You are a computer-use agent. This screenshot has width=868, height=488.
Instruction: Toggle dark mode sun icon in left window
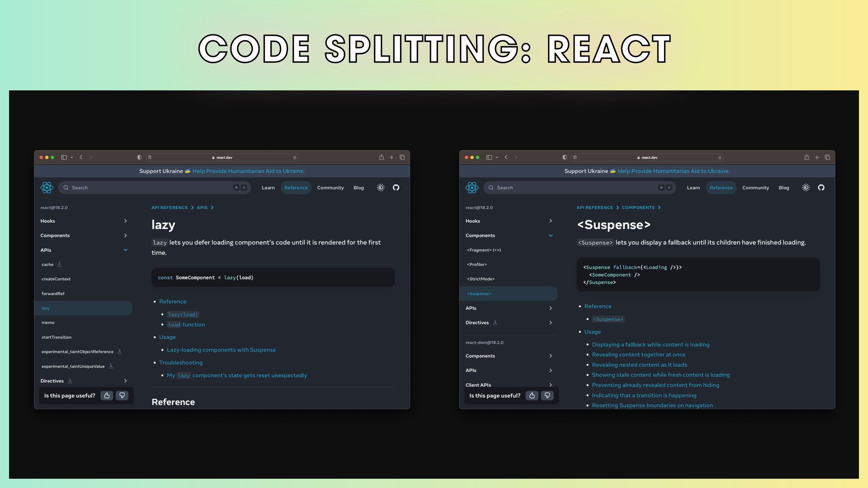pyautogui.click(x=381, y=188)
